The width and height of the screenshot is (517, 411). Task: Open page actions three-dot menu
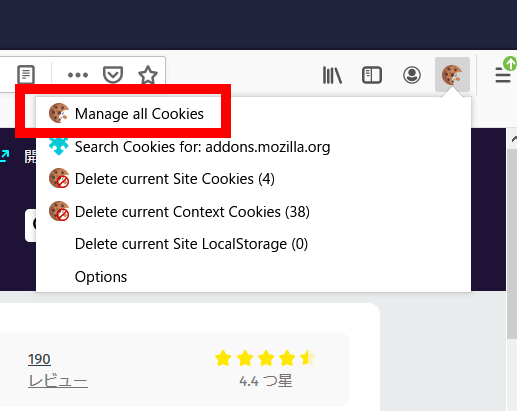point(78,75)
